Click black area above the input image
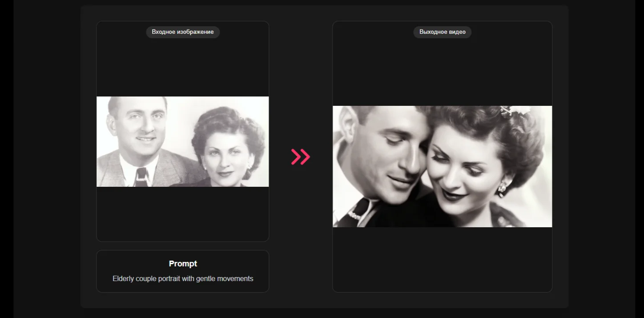This screenshot has width=644, height=318. point(182,67)
